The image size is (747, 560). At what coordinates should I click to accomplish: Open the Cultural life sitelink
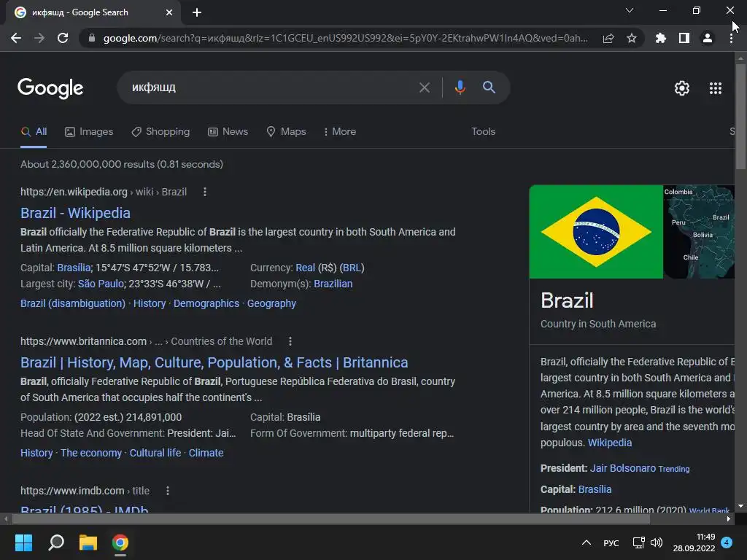click(x=155, y=453)
